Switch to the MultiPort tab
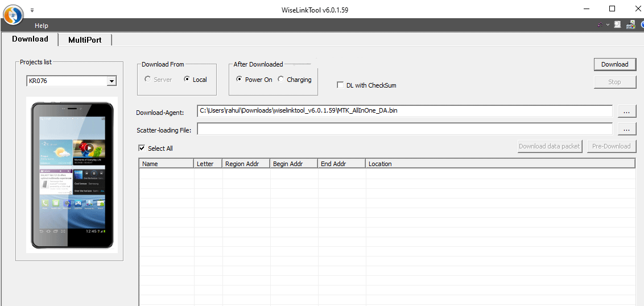 tap(85, 40)
